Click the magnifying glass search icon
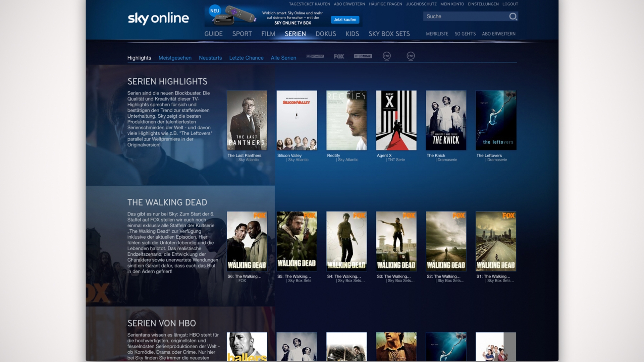The height and width of the screenshot is (362, 644). pyautogui.click(x=513, y=16)
